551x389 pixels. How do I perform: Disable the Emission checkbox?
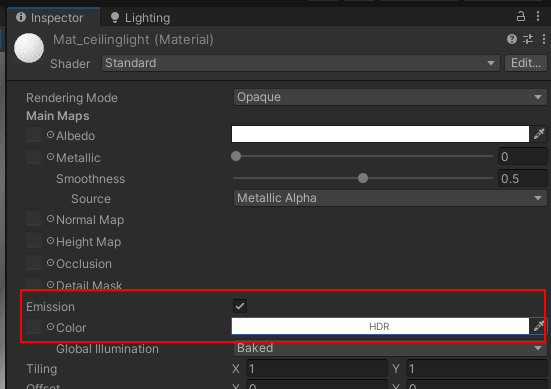click(x=240, y=306)
